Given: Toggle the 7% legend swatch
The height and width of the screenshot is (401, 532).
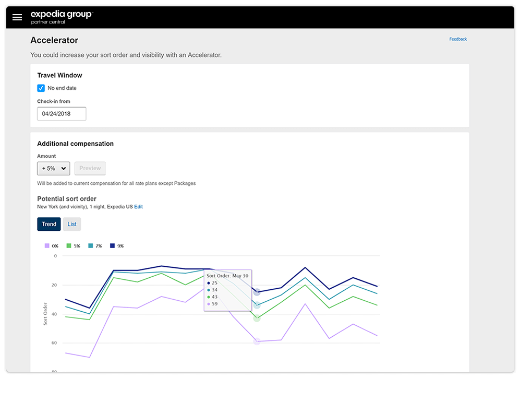Looking at the screenshot, I should 91,246.
